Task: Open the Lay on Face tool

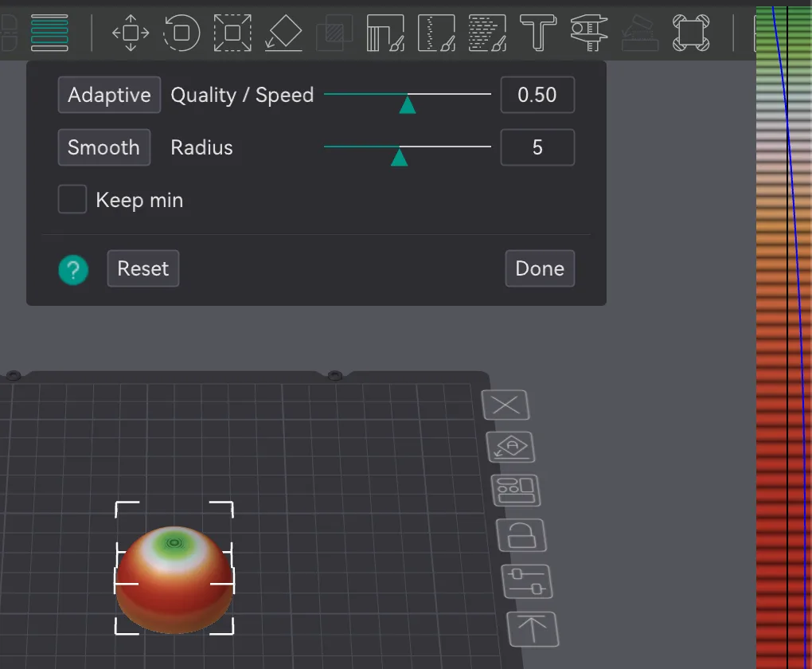Action: pyautogui.click(x=283, y=33)
